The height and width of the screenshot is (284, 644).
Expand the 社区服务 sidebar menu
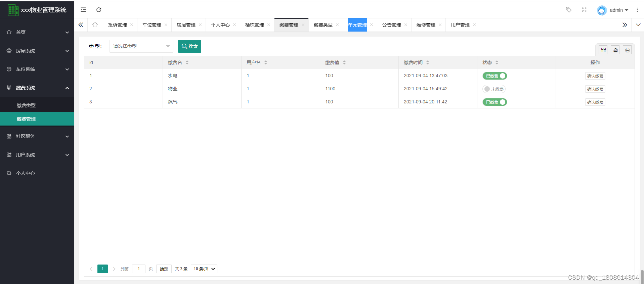point(37,136)
